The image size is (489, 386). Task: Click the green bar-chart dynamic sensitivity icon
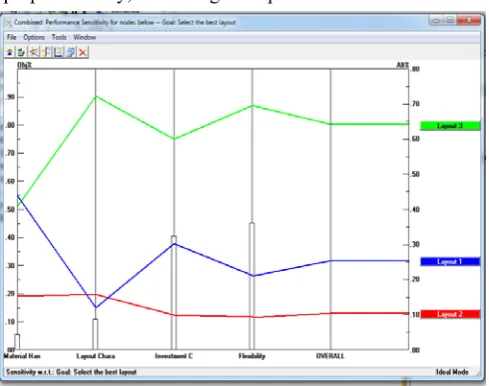click(x=21, y=52)
